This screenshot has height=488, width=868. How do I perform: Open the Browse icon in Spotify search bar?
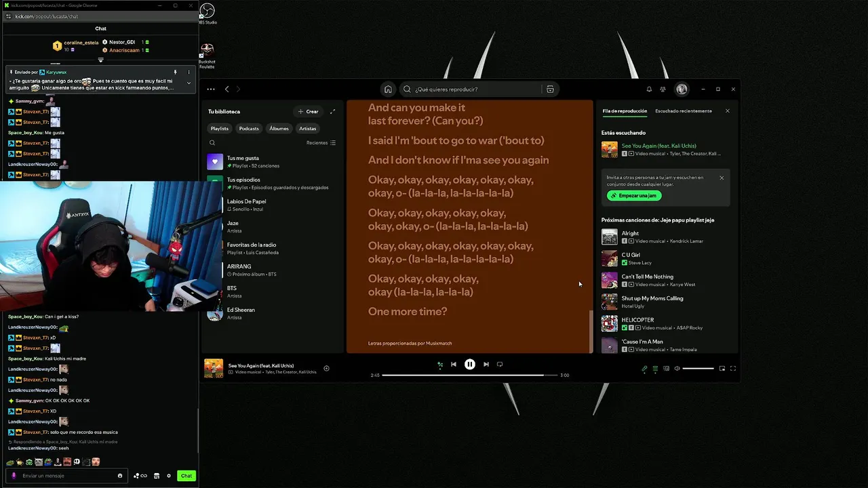(x=550, y=89)
